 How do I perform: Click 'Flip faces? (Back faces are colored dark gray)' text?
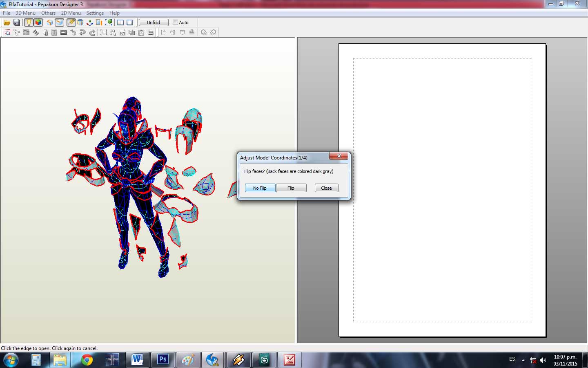289,171
